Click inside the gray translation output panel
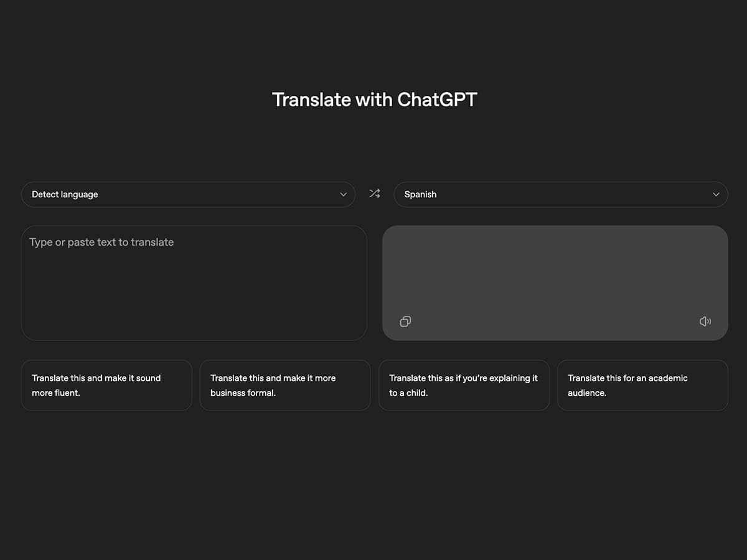This screenshot has height=560, width=747. click(555, 274)
